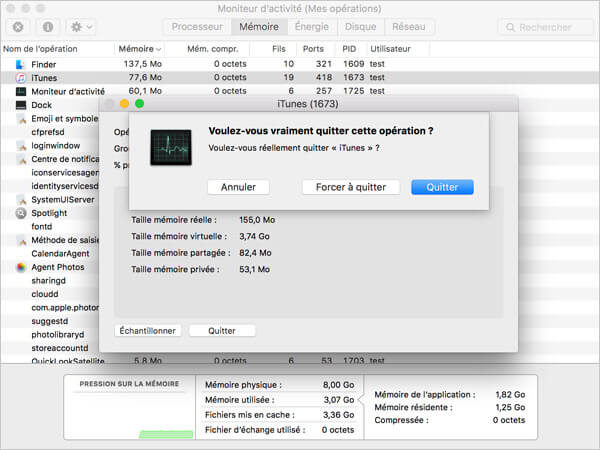Click the Agent Photos icon
Image resolution: width=600 pixels, height=450 pixels.
pyautogui.click(x=21, y=267)
